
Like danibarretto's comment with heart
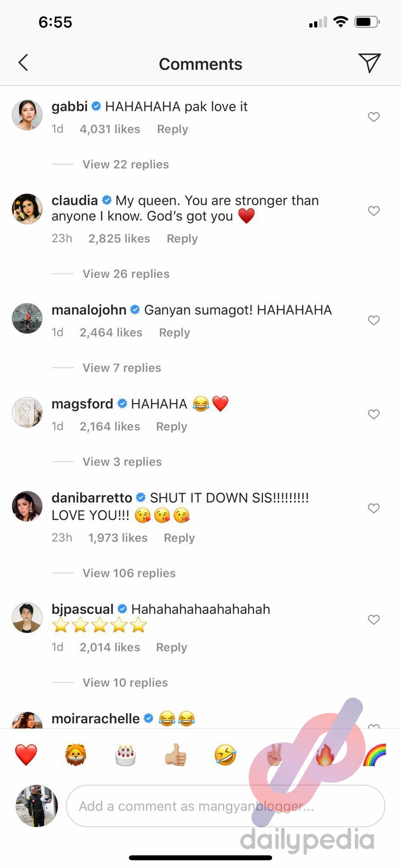(373, 508)
